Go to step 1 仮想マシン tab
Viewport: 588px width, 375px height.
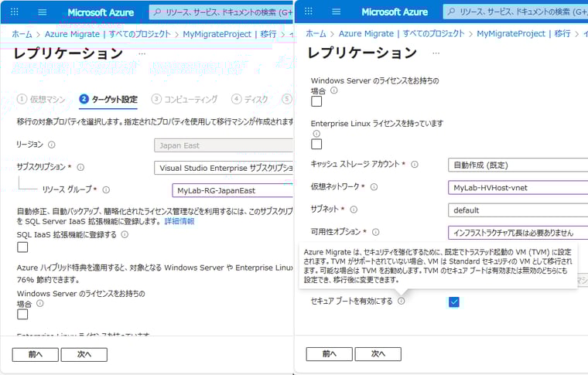41,99
